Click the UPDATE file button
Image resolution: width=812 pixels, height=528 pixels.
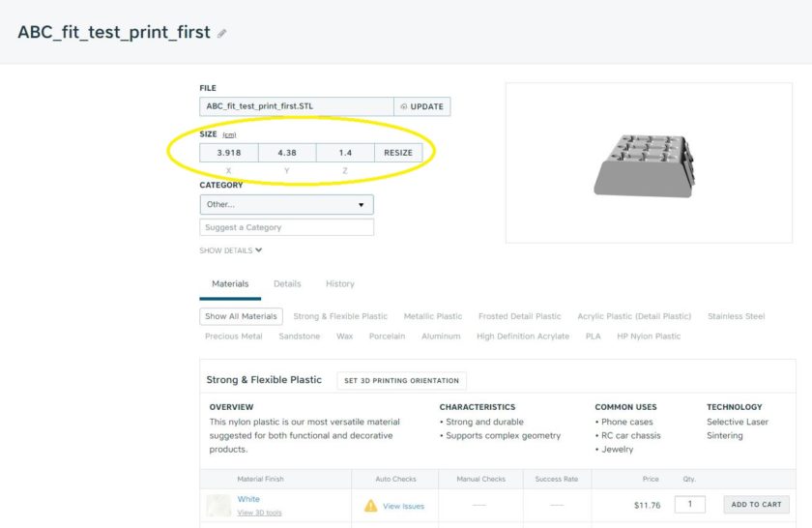(x=422, y=106)
